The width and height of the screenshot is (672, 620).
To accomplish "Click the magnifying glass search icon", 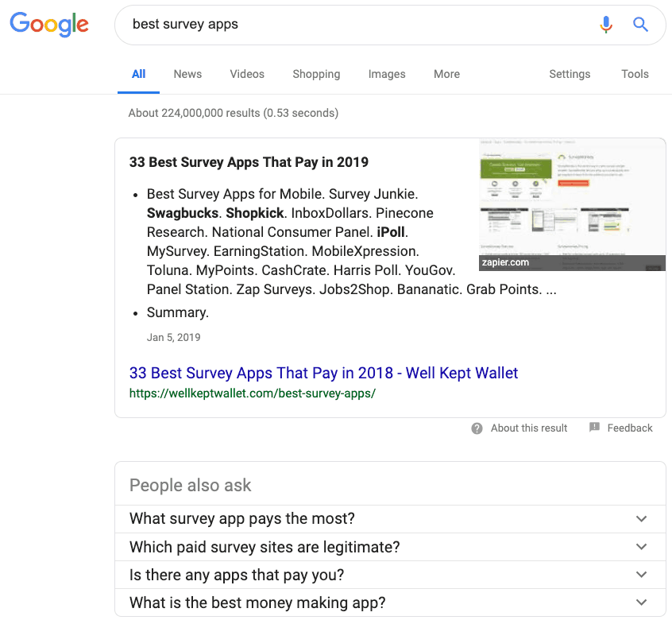I will coord(640,25).
